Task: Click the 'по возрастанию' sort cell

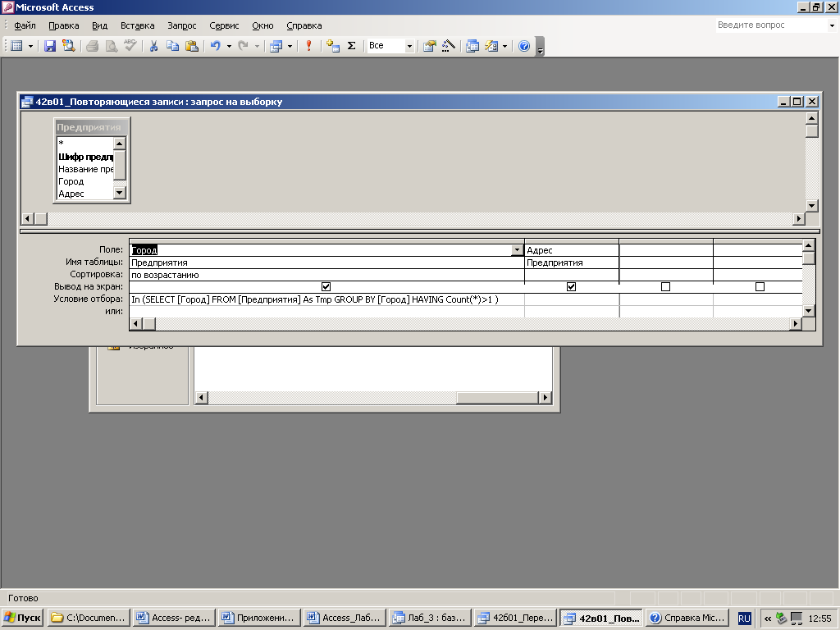Action: (326, 275)
